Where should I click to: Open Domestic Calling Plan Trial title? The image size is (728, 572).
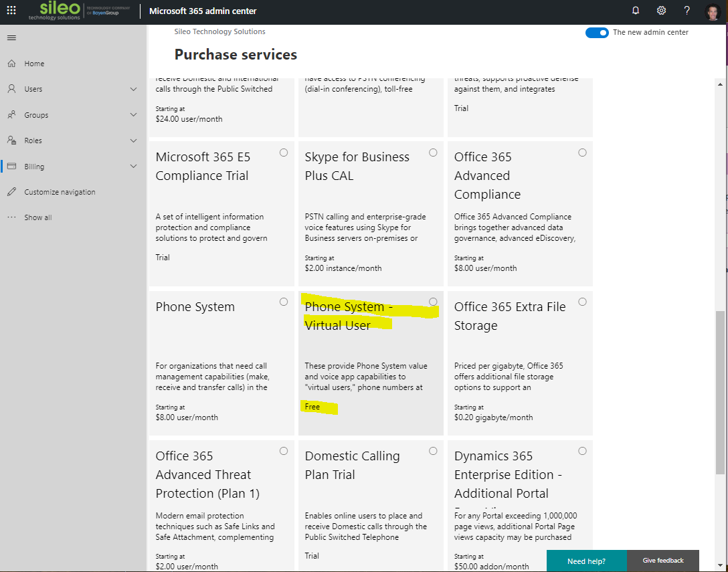point(352,465)
